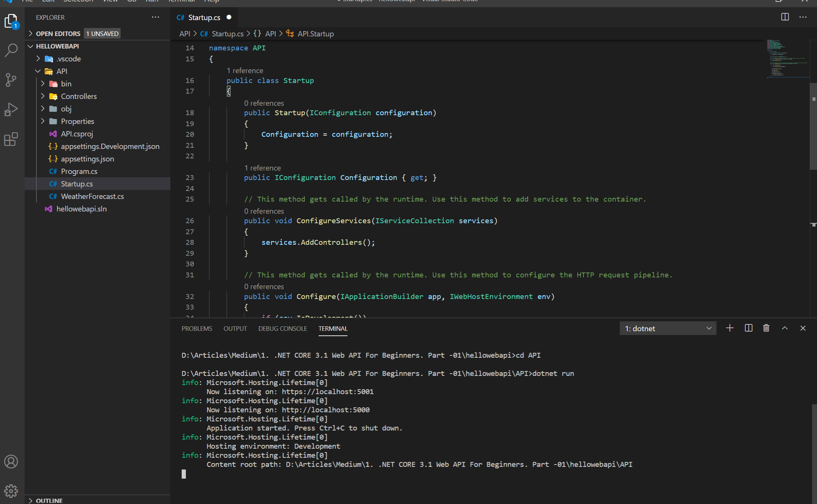
Task: Open the Search view in activity bar
Action: (11, 50)
